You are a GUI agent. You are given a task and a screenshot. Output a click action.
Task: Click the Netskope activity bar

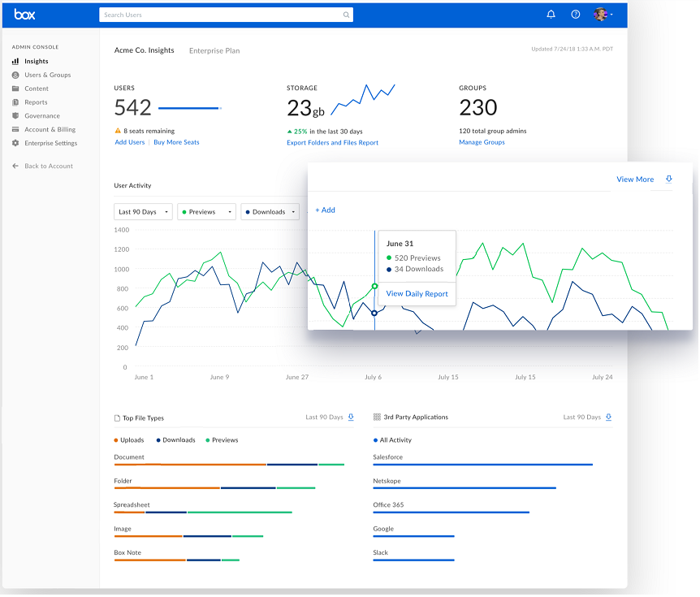click(465, 488)
